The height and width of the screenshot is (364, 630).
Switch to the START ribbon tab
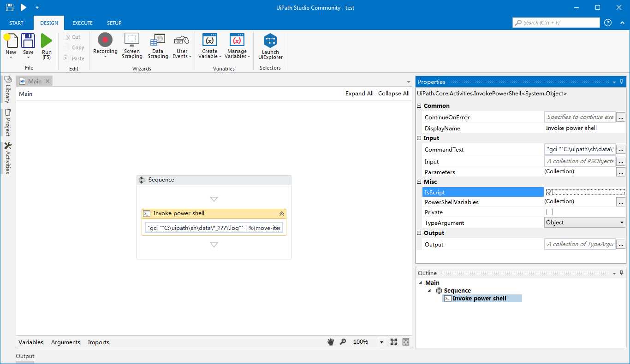16,23
